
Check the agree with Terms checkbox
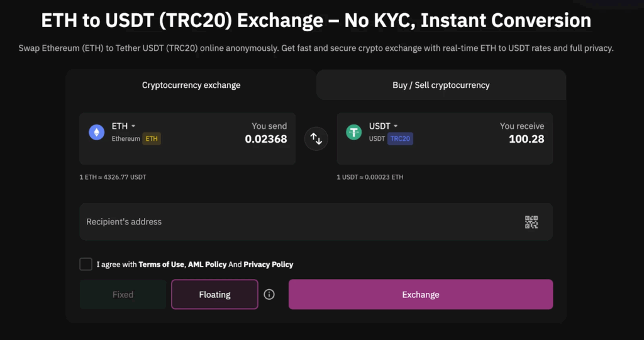[x=86, y=264]
